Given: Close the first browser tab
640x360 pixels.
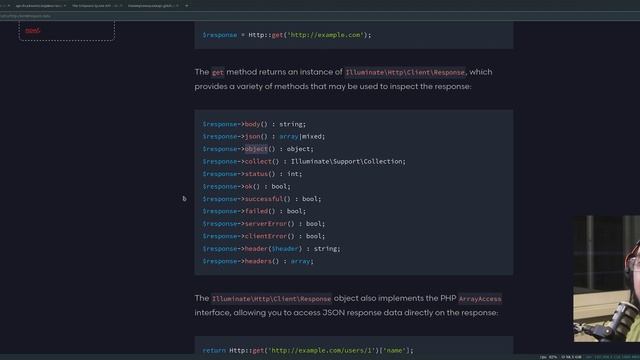Looking at the screenshot, I should point(64,6).
